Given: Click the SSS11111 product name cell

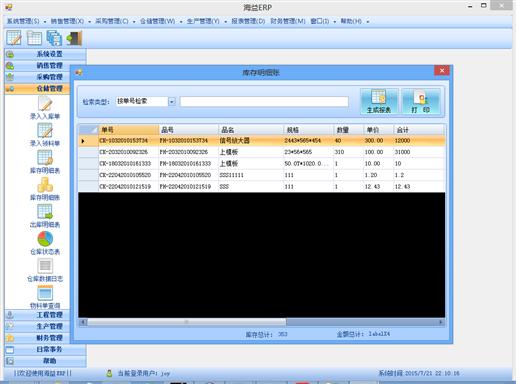Looking at the screenshot, I should tap(251, 175).
